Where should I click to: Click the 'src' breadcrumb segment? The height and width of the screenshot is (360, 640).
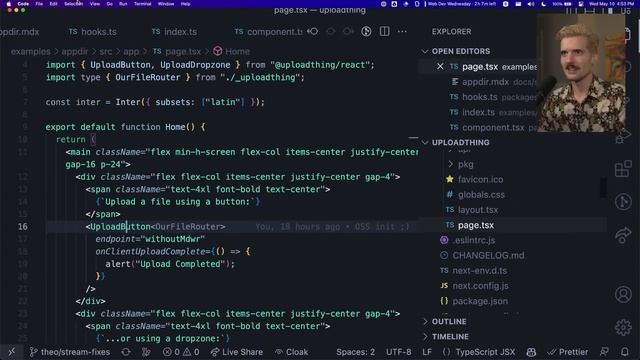pos(105,51)
